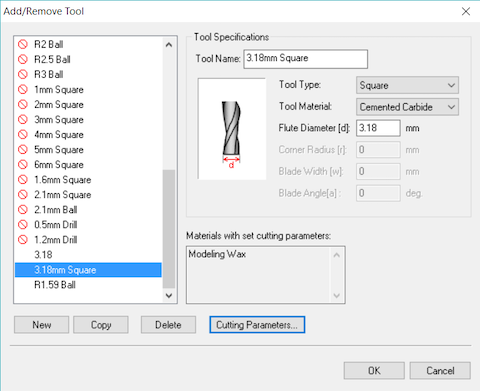This screenshot has width=480, height=391.
Task: Delete the selected tool
Action: (x=168, y=325)
